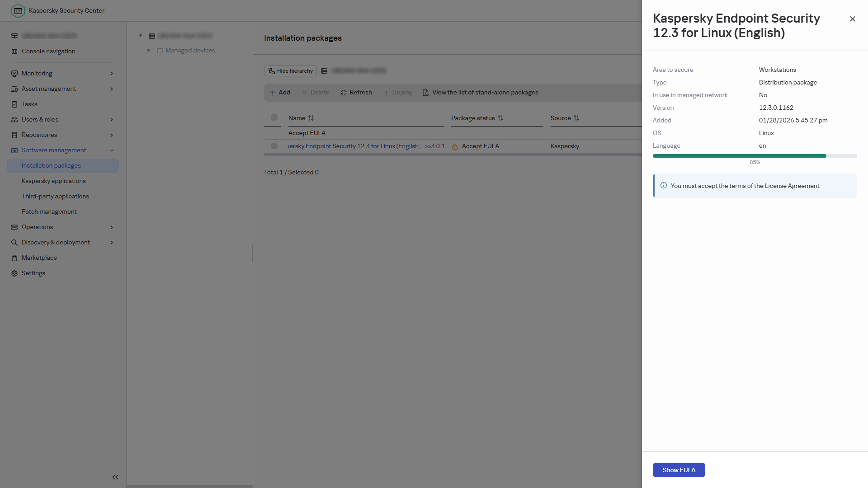Click the Users & roles icon
Image resolution: width=868 pixels, height=488 pixels.
(x=14, y=119)
